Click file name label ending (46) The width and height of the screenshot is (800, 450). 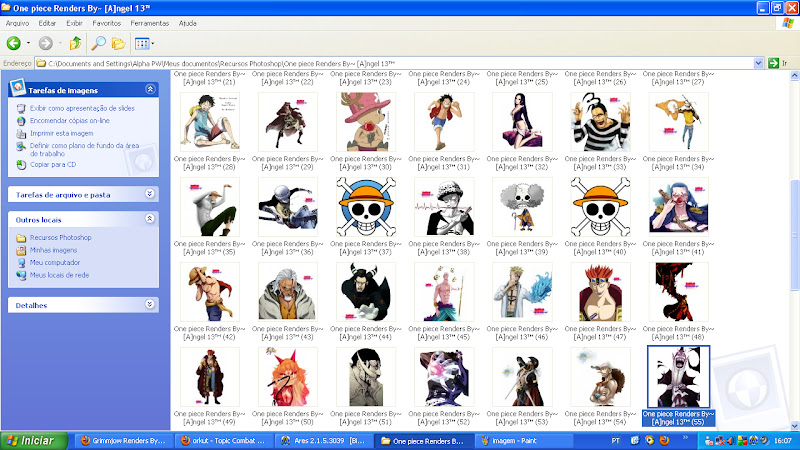tap(522, 333)
